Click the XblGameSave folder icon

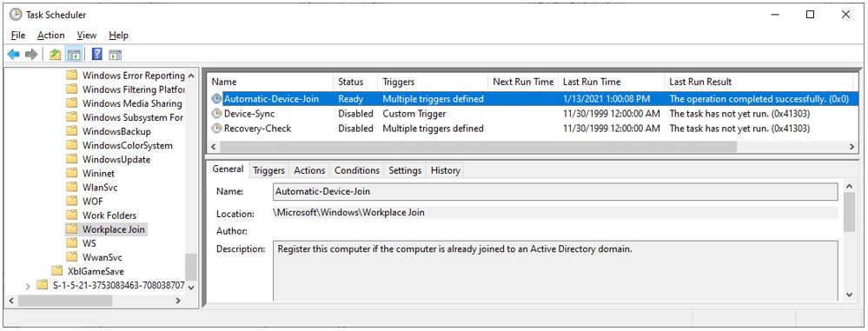pos(57,271)
